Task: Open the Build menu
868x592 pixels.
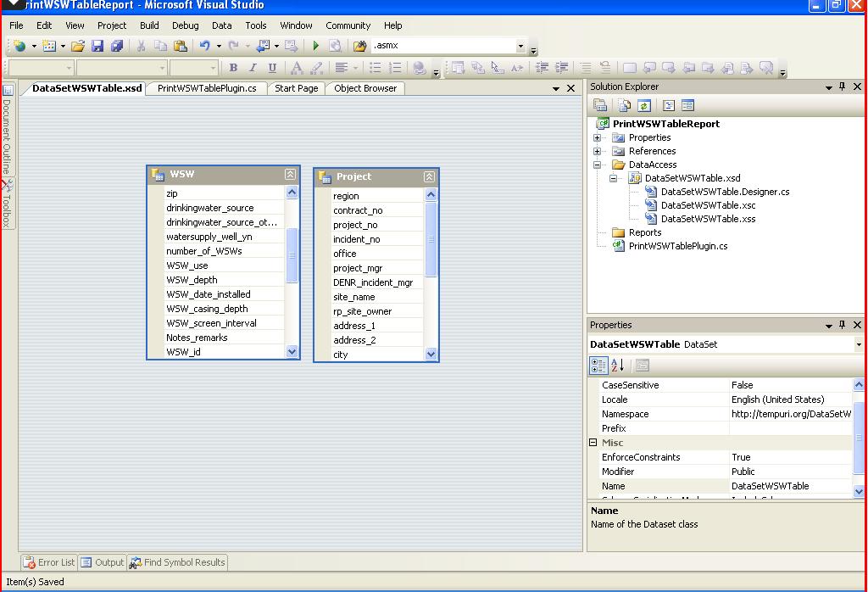Action: coord(149,25)
